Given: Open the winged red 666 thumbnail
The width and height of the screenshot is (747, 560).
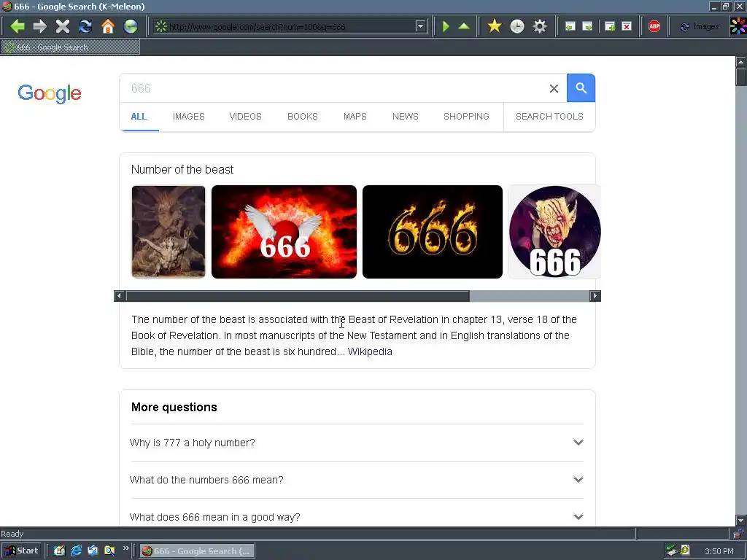Looking at the screenshot, I should pos(284,232).
